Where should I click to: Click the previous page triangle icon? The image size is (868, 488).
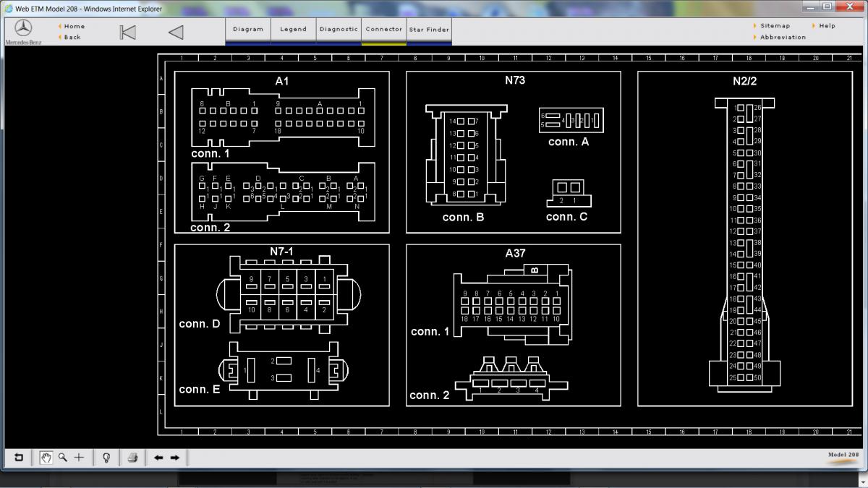click(x=176, y=32)
